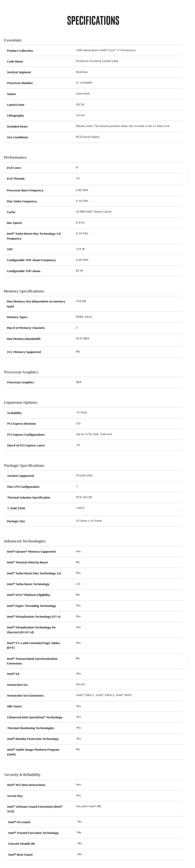Click the SPECIFICATIONS page heading
The width and height of the screenshot is (195, 868).
(x=93, y=21)
